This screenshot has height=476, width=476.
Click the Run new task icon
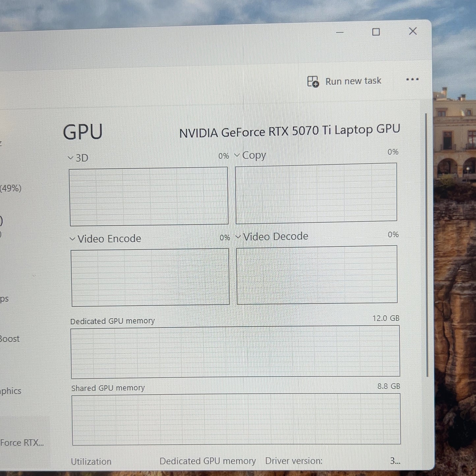tap(313, 81)
